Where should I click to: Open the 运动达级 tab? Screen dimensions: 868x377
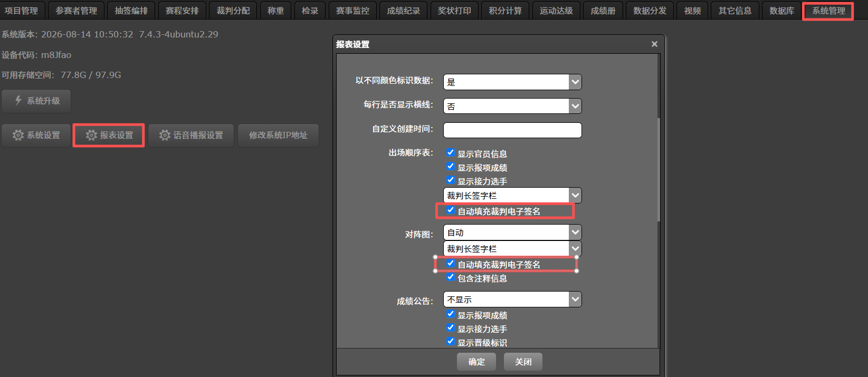click(x=556, y=11)
